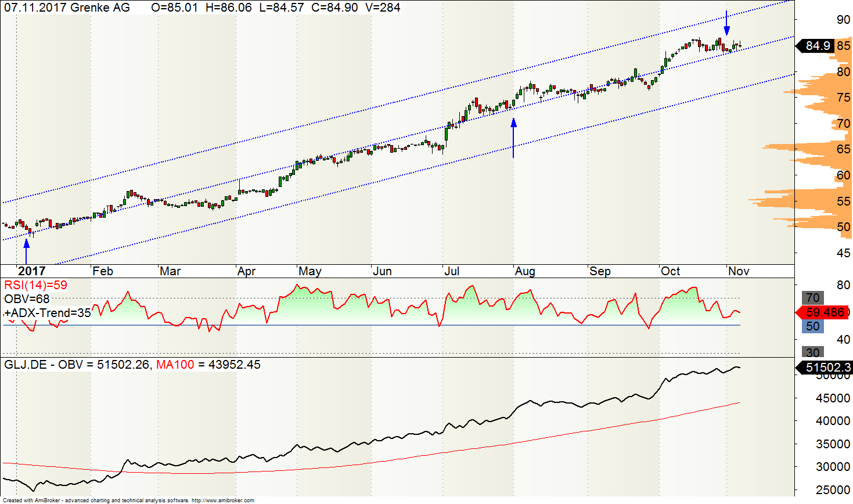This screenshot has height=504, width=853.
Task: Click the Apr label on time axis
Action: pyautogui.click(x=246, y=271)
